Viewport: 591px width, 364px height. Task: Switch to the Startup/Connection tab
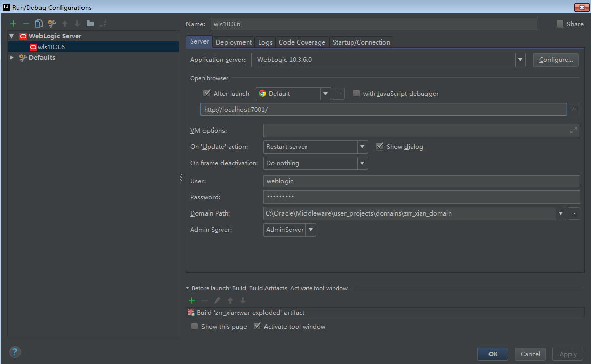(361, 42)
